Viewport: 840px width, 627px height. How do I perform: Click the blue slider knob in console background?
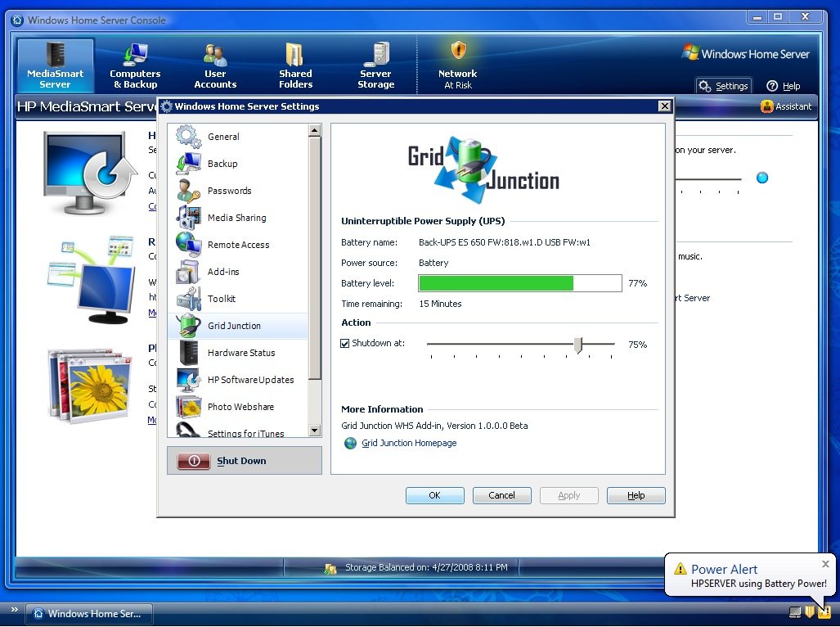tap(761, 178)
